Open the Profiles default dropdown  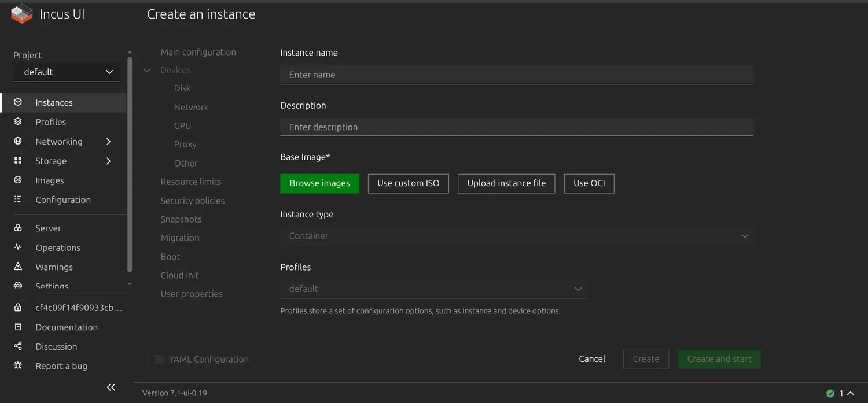tap(433, 289)
